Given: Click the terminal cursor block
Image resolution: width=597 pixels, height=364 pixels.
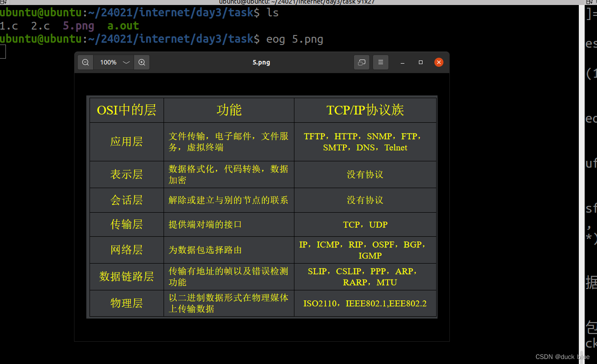Looking at the screenshot, I should [3, 52].
